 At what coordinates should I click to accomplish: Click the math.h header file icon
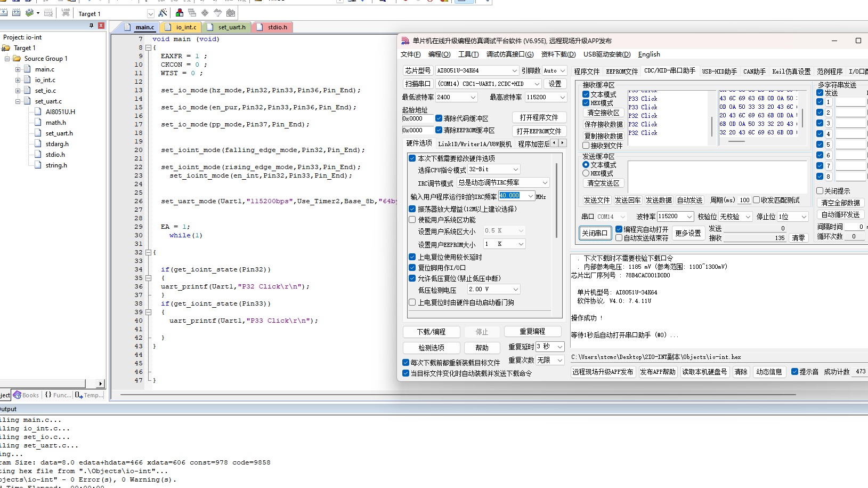click(38, 123)
